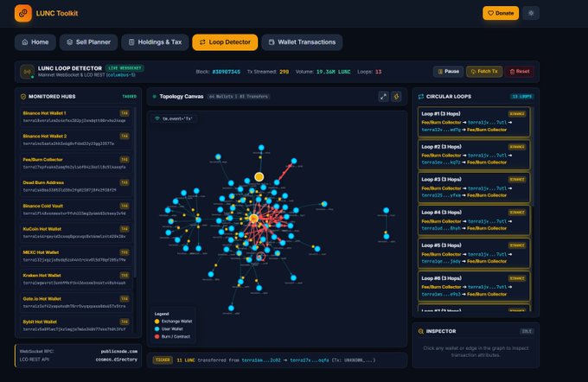This screenshot has width=588, height=382.
Task: Click the loop icon in Circular Loops header
Action: point(421,96)
